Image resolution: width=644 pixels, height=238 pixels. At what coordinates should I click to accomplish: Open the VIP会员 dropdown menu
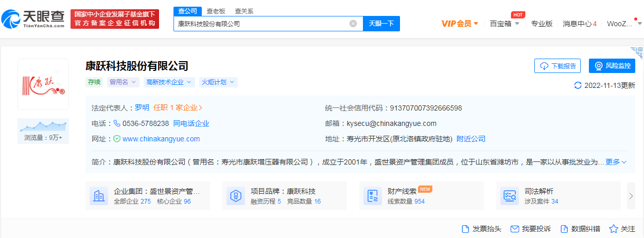[460, 24]
